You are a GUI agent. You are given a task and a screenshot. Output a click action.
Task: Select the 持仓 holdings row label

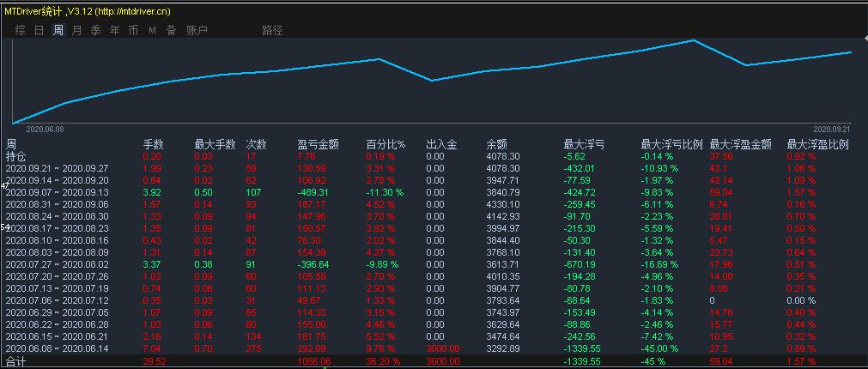click(x=16, y=156)
